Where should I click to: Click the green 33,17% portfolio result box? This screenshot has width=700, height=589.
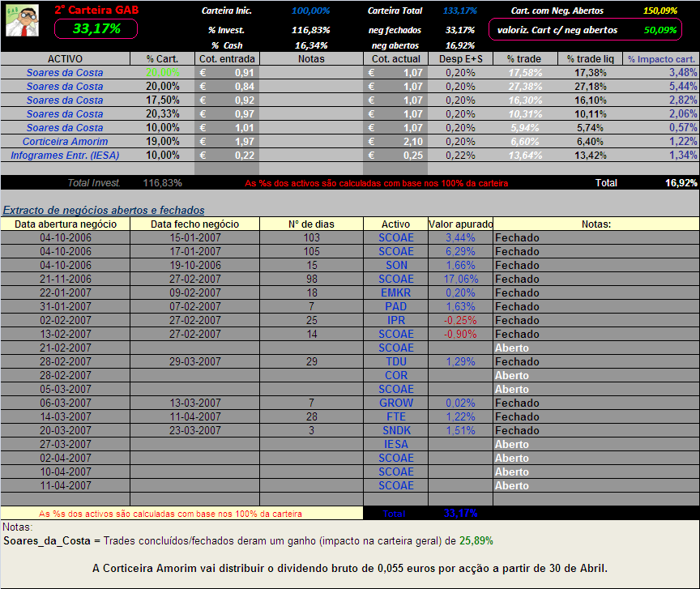coord(96,29)
